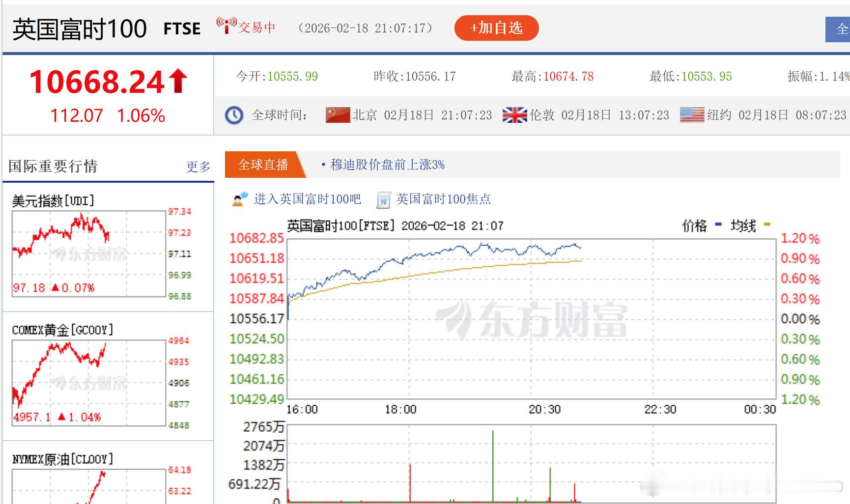Click the red up arrow beside 10668.24

(x=178, y=81)
